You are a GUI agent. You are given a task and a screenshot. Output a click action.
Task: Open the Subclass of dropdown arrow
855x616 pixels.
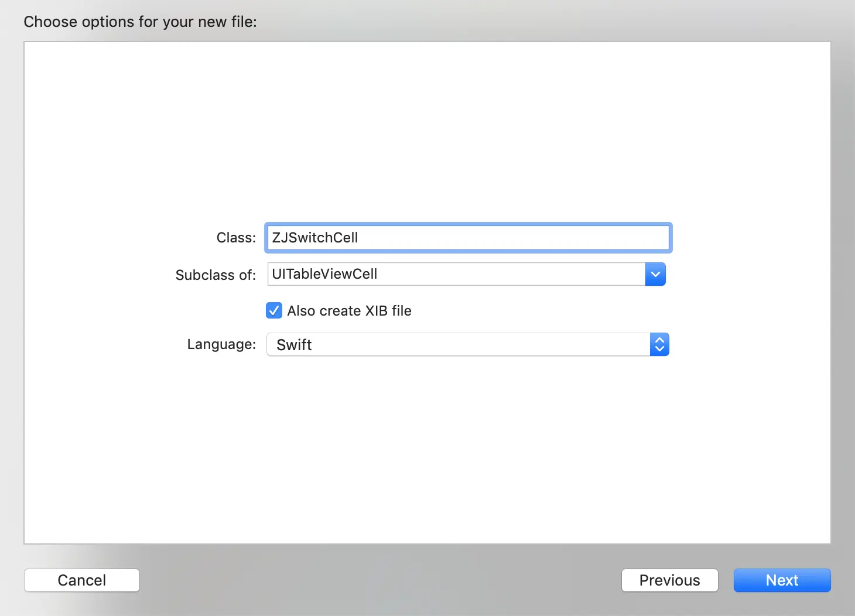coord(655,274)
